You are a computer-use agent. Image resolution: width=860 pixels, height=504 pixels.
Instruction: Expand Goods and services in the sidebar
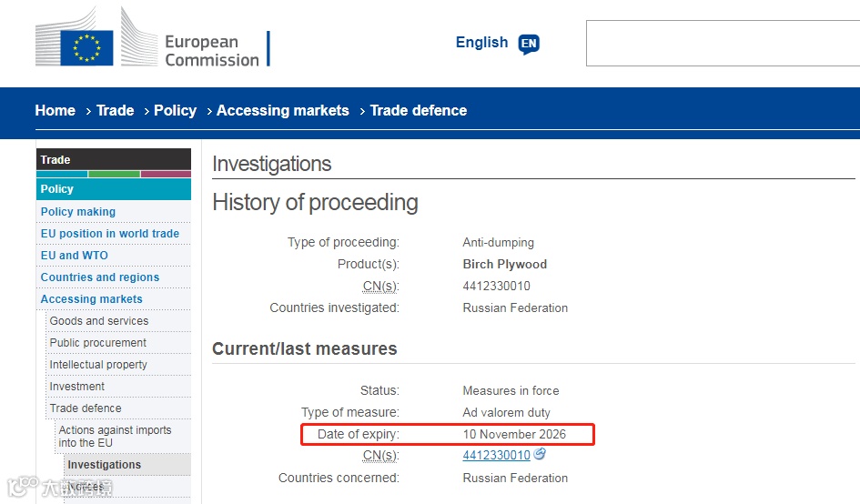tap(99, 321)
